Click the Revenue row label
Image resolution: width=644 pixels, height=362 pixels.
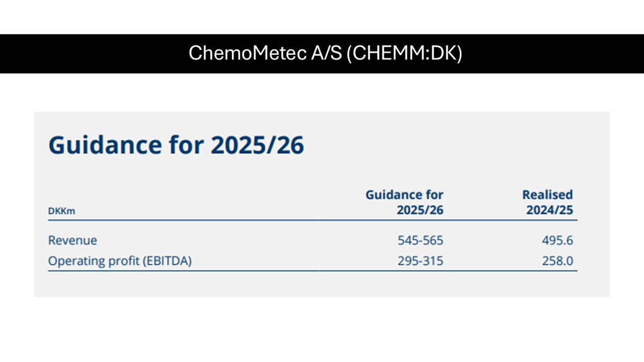coord(72,240)
